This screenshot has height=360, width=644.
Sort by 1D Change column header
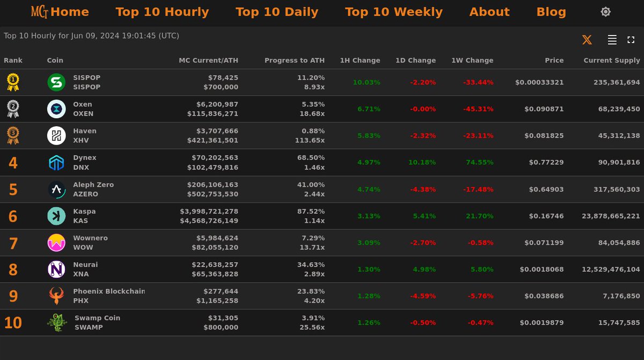click(416, 61)
